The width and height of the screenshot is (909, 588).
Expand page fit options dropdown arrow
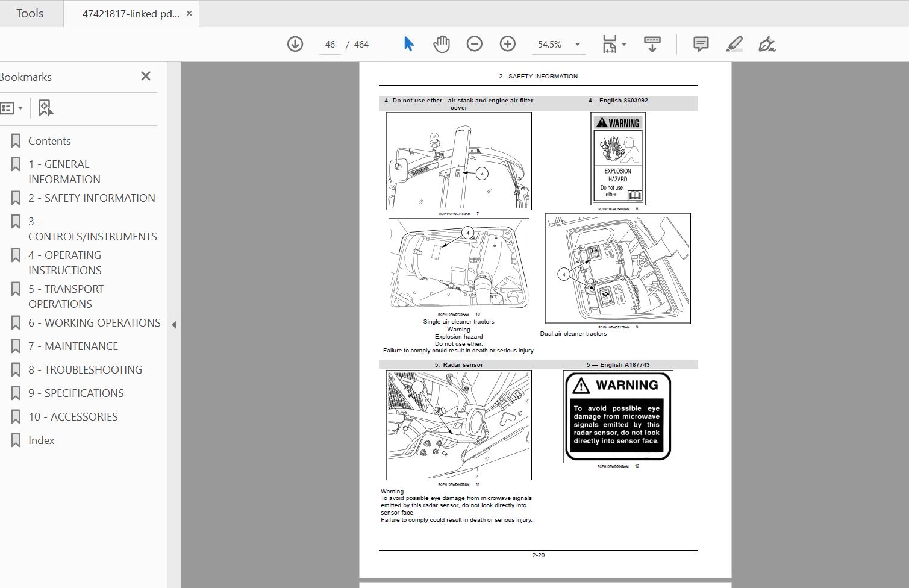click(624, 44)
